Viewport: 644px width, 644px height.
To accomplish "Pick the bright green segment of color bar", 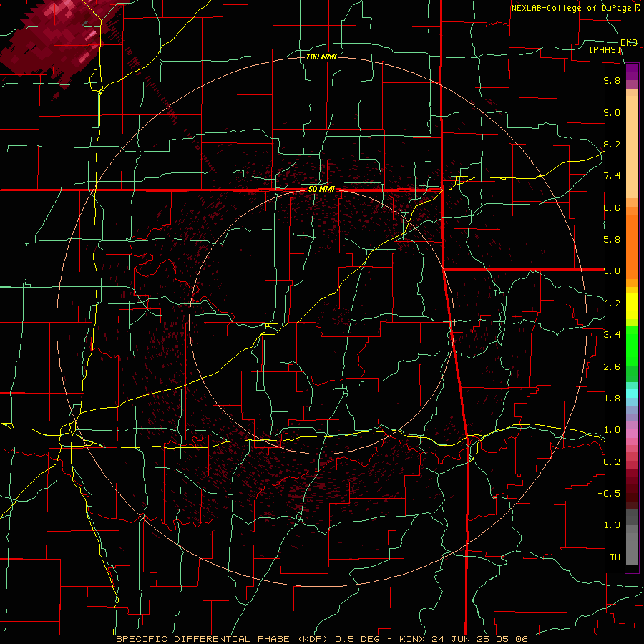I will pyautogui.click(x=632, y=345).
